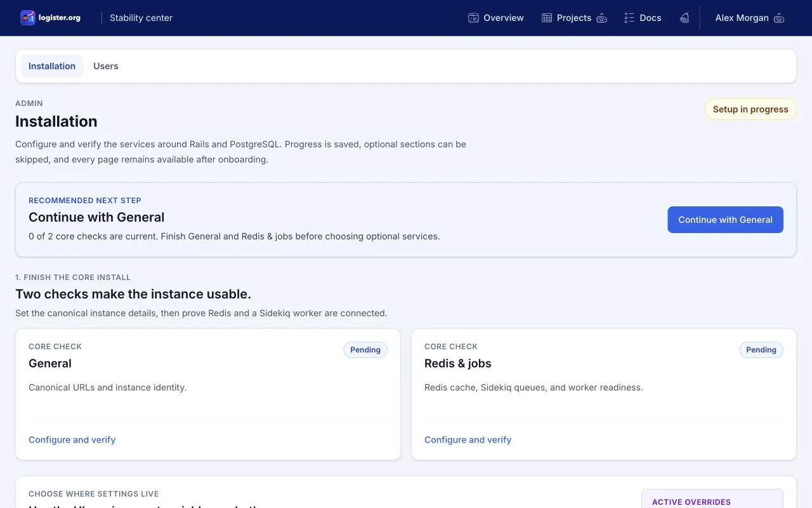Click the Pending badge on General card
812x508 pixels.
365,350
